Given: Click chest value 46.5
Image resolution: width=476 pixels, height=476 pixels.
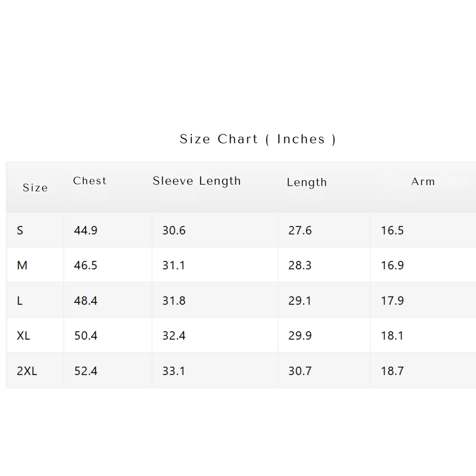Looking at the screenshot, I should click(x=86, y=265).
